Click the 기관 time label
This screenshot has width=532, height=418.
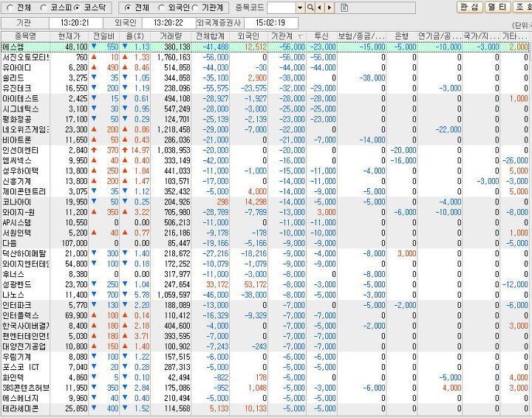coord(24,23)
